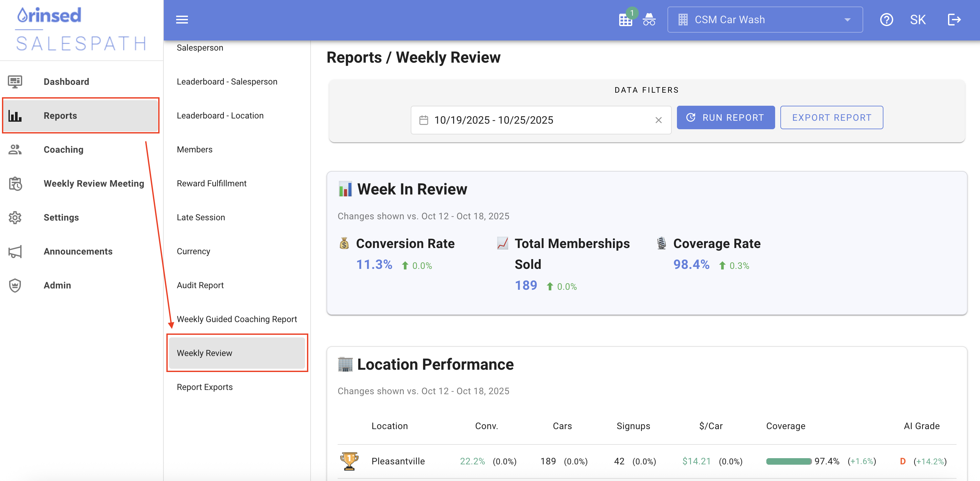
Task: Expand the CSM Car Wash dropdown
Action: (x=765, y=19)
